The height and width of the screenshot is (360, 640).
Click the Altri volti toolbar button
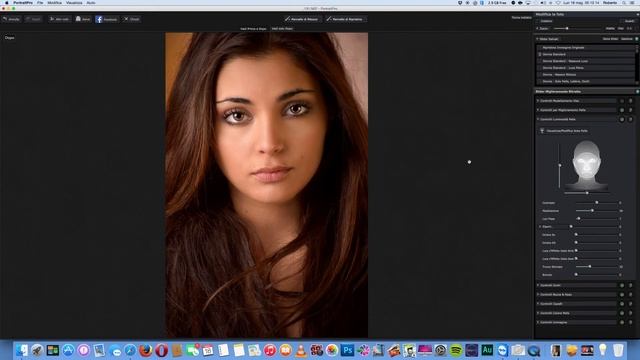pyautogui.click(x=59, y=19)
